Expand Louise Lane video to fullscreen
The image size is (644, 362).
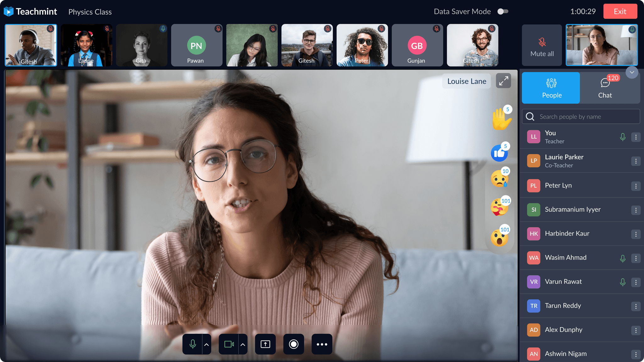pos(503,81)
